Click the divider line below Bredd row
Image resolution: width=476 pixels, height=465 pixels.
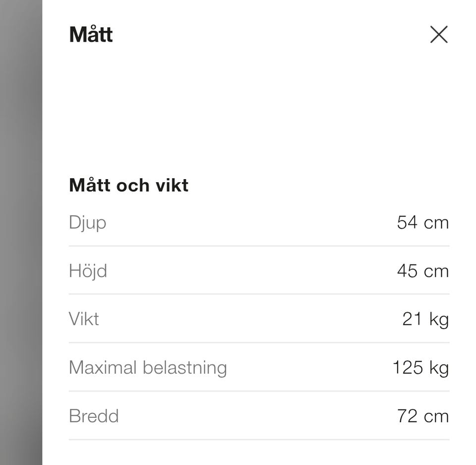click(259, 439)
